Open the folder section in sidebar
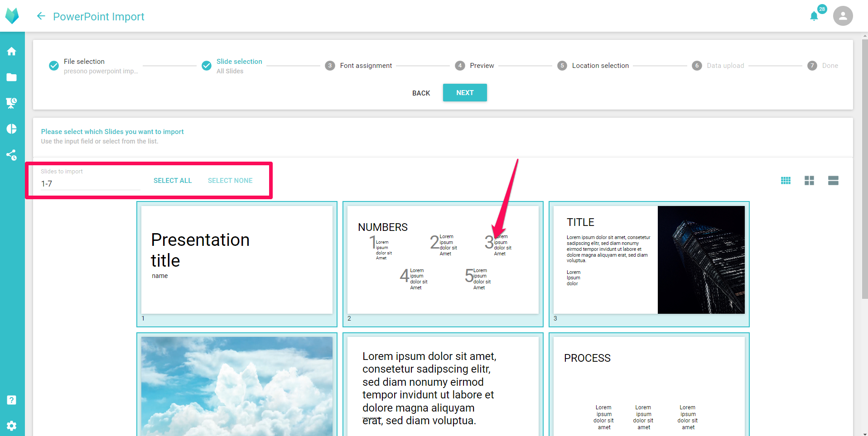 [x=12, y=77]
